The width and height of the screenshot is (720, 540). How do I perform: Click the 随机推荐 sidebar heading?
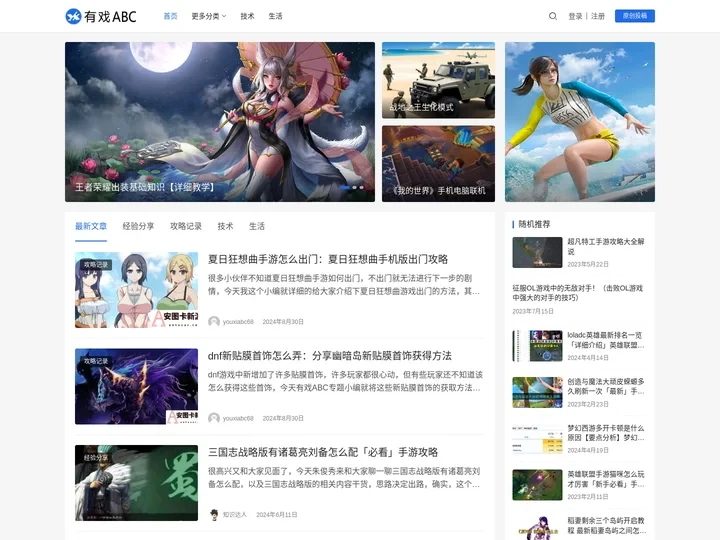(x=534, y=224)
